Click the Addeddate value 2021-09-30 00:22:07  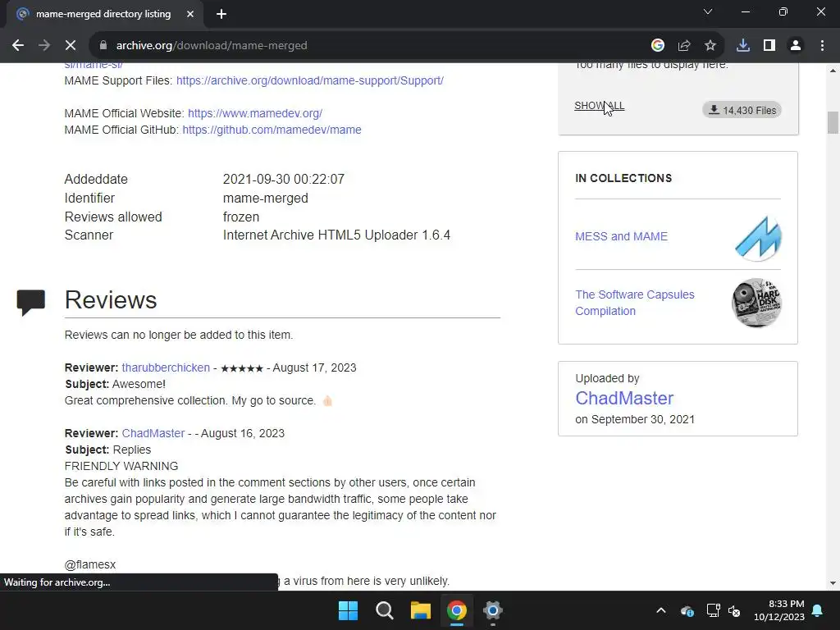283,179
